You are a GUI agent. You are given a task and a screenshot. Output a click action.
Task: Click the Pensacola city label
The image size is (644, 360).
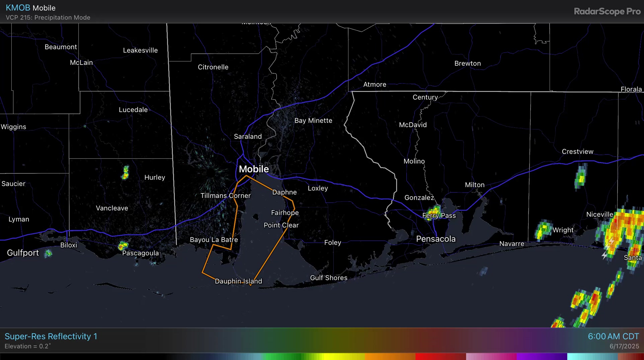[436, 239]
